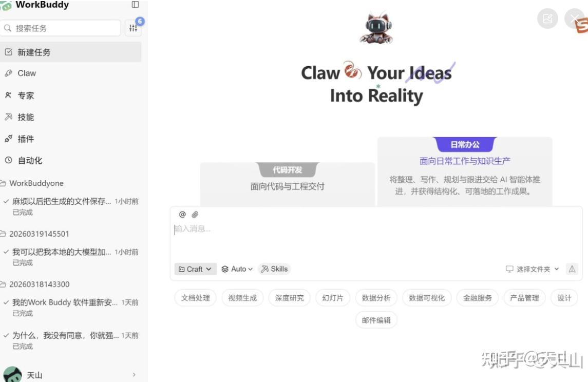Click the 文档处理 chip
This screenshot has width=588, height=382.
click(x=195, y=298)
